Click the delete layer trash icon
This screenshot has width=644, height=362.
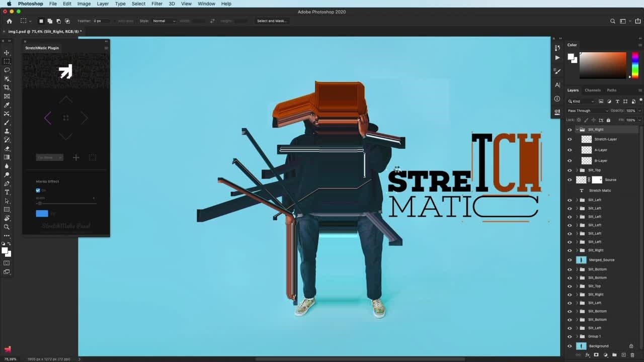(x=632, y=355)
